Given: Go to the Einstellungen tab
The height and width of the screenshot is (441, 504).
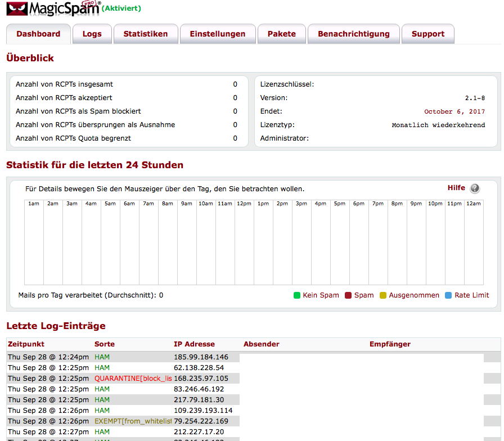Looking at the screenshot, I should [218, 34].
